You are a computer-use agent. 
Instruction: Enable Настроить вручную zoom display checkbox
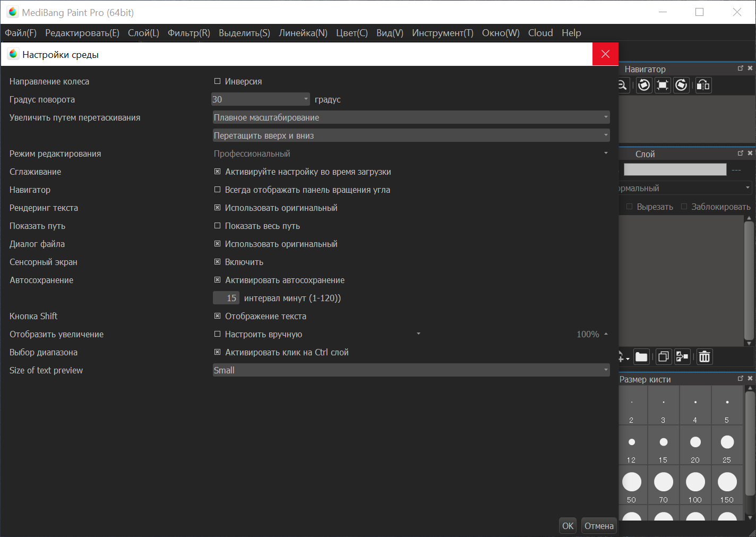point(217,334)
